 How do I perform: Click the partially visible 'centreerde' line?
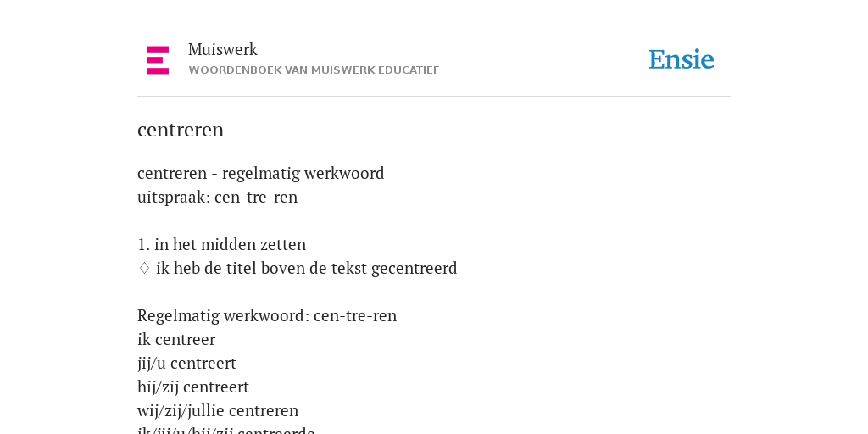click(x=226, y=430)
